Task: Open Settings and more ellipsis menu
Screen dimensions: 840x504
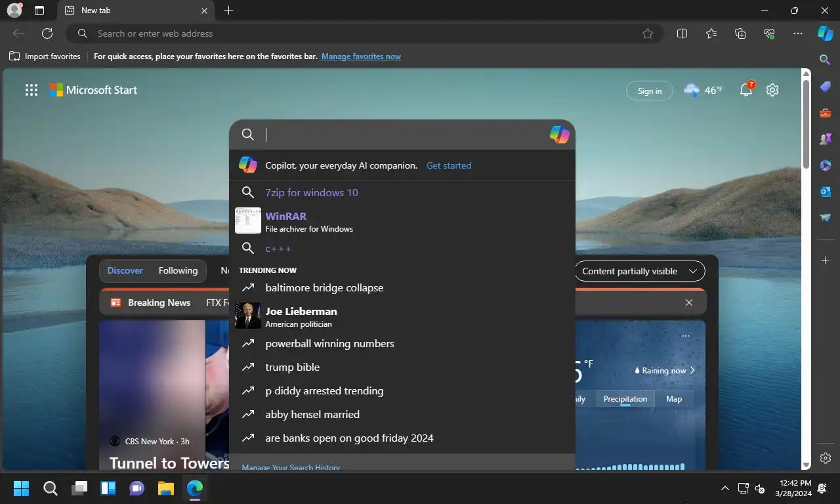Action: click(798, 33)
